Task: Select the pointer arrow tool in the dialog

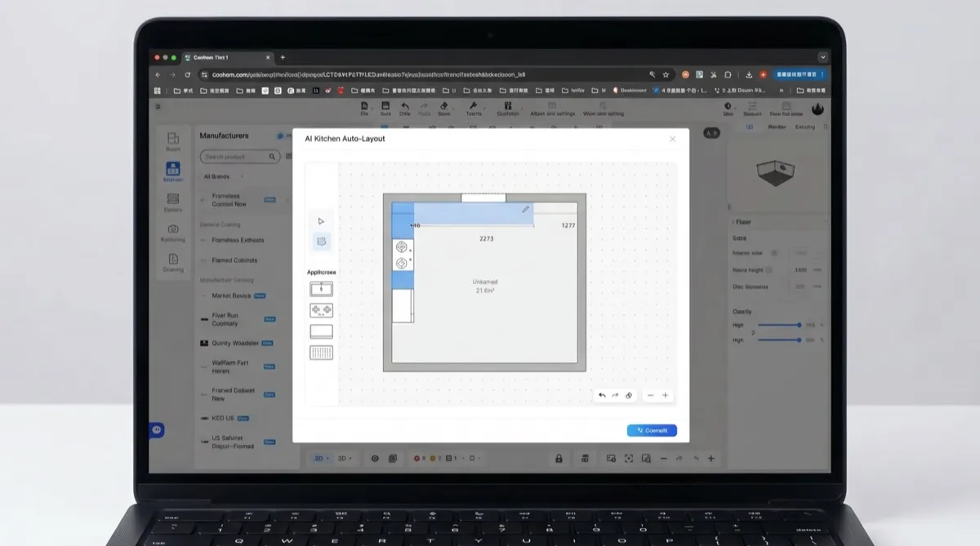Action: pos(321,221)
